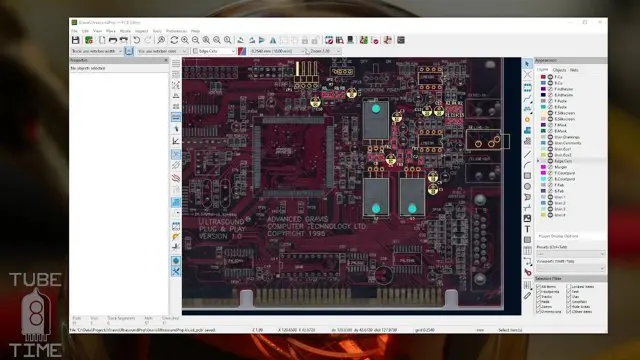The image size is (640, 360).
Task: Open the Route menu
Action: pos(125,31)
